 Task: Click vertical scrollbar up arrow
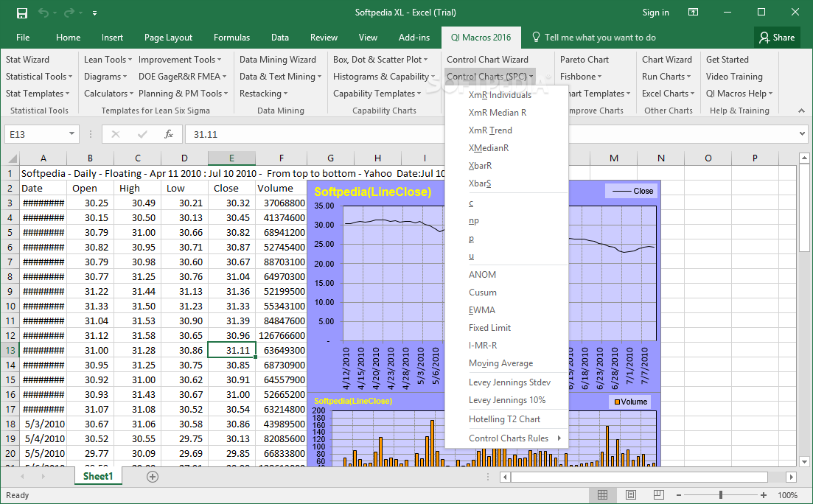(804, 158)
